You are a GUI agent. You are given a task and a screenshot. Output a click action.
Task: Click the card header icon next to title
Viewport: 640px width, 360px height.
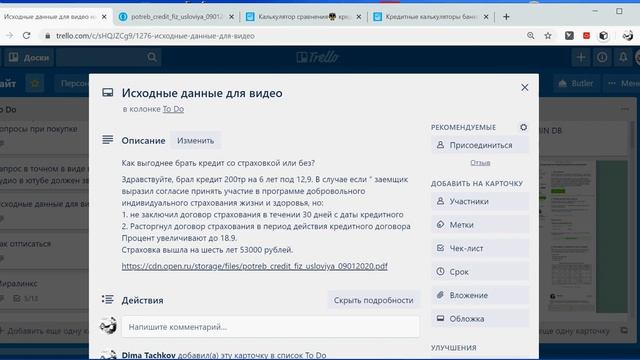(108, 93)
